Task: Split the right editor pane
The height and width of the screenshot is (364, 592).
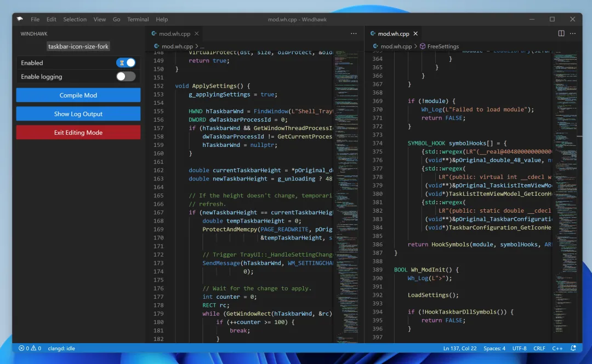Action: (x=561, y=33)
